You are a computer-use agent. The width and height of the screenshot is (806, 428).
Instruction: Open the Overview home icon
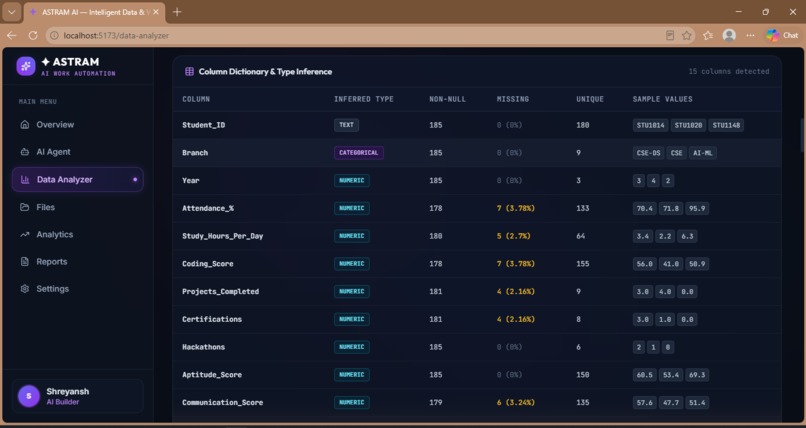(24, 125)
